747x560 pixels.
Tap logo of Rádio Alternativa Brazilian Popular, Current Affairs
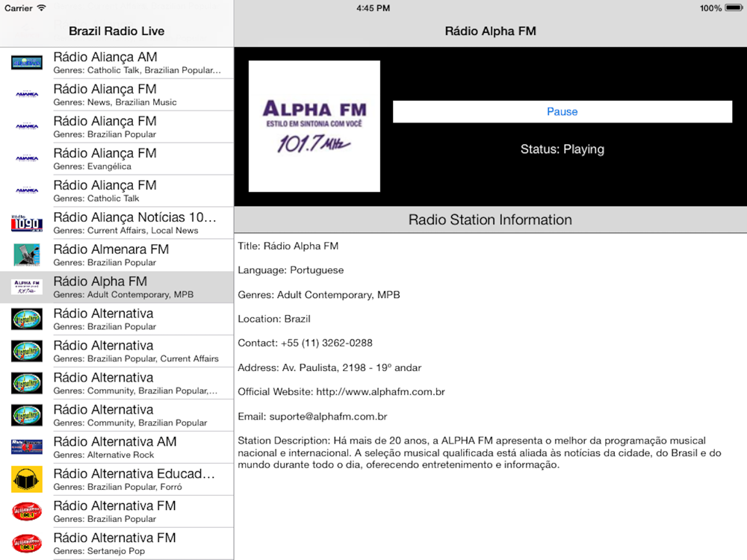(x=27, y=351)
